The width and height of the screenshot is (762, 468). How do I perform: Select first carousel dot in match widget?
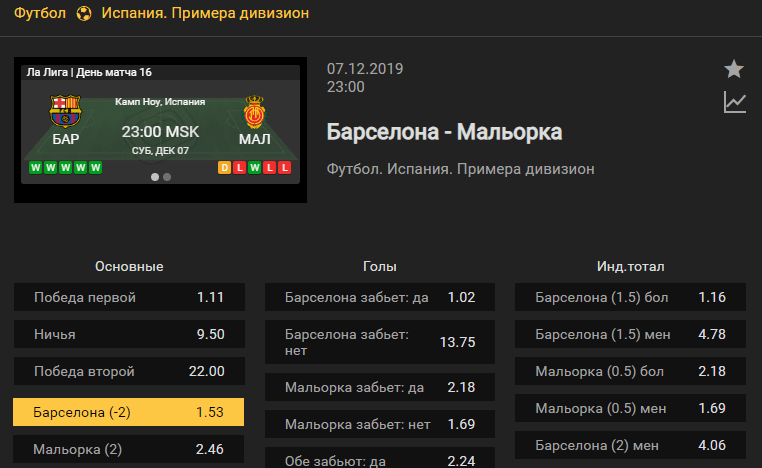tap(155, 177)
